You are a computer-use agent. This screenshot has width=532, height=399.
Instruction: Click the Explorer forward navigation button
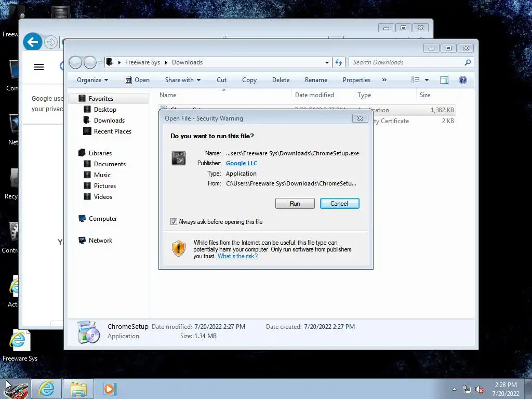click(x=90, y=62)
